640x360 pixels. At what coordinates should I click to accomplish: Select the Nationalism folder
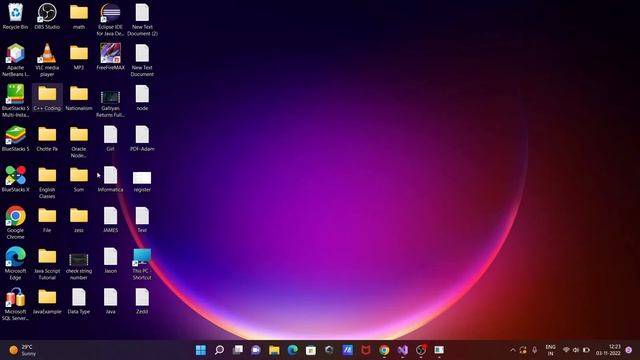[x=79, y=98]
